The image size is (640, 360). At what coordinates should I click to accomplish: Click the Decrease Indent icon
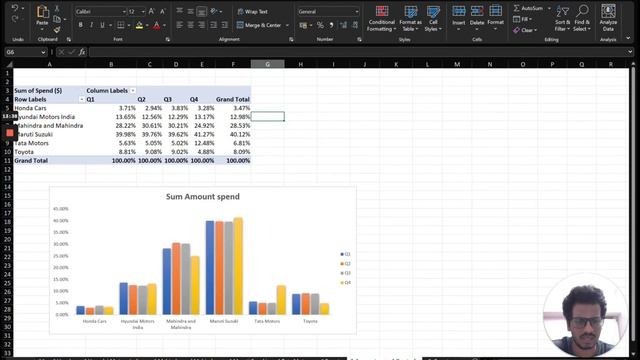213,25
